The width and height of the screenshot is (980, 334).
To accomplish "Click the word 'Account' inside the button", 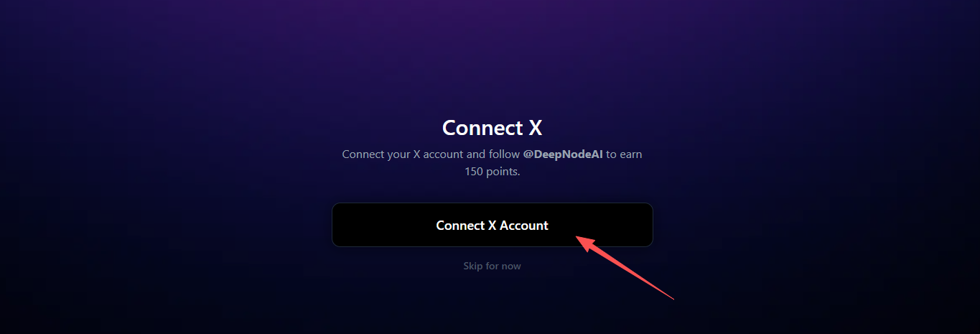I will click(524, 225).
